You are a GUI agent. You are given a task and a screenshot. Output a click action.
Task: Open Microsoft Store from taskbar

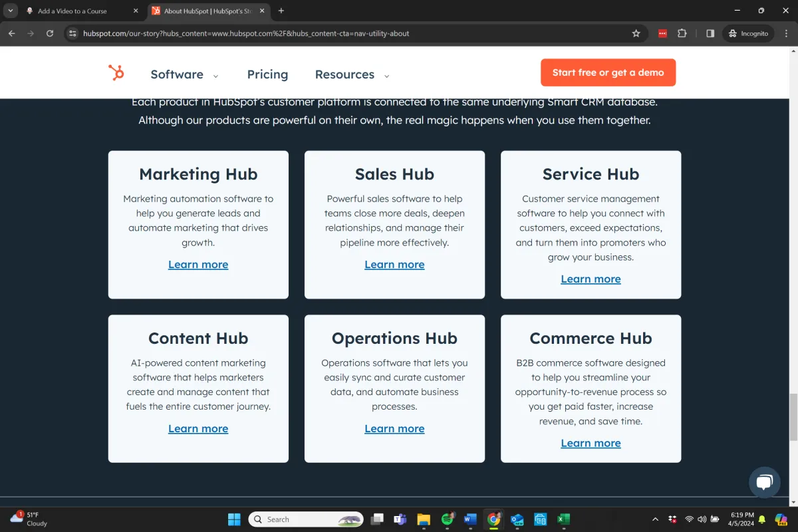click(x=540, y=519)
